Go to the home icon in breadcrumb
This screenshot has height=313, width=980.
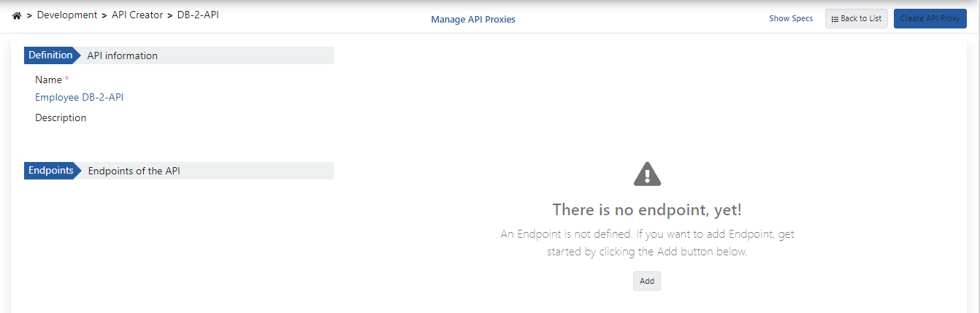[17, 15]
